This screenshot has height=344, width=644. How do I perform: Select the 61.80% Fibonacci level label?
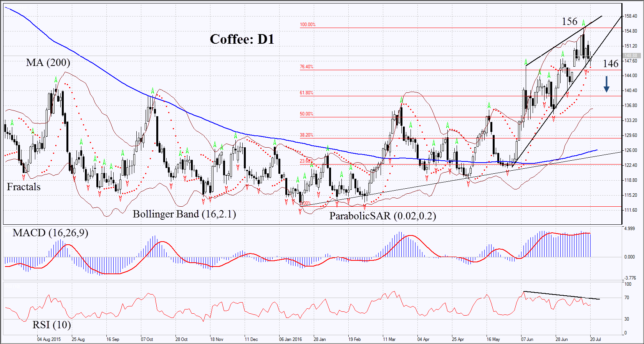tap(306, 93)
